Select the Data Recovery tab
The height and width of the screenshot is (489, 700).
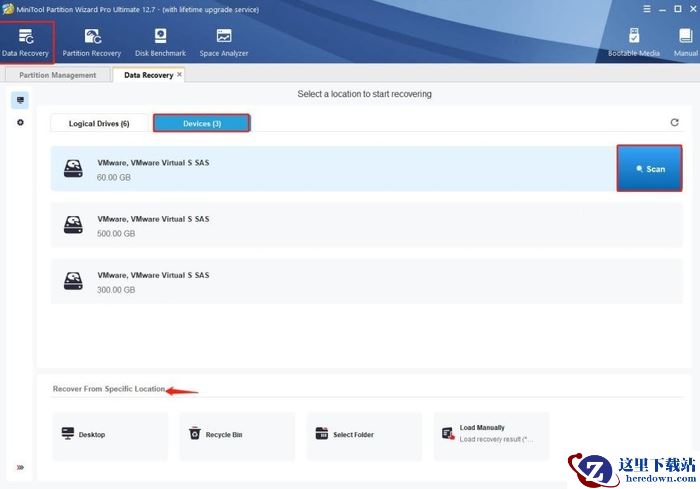click(148, 75)
